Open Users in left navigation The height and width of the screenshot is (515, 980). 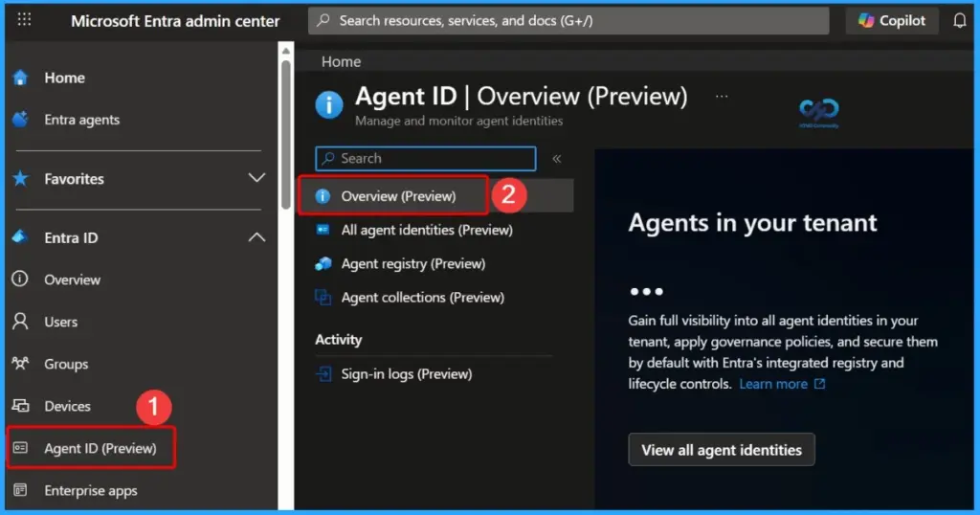pos(60,322)
